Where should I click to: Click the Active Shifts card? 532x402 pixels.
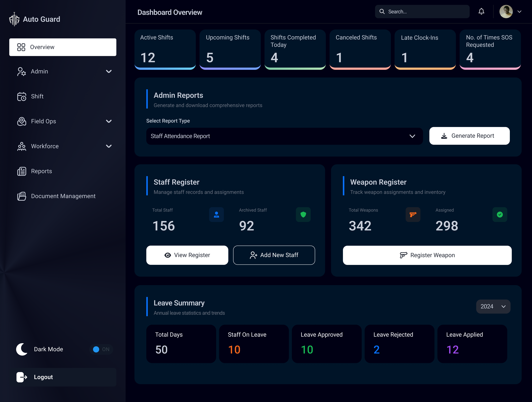[165, 50]
